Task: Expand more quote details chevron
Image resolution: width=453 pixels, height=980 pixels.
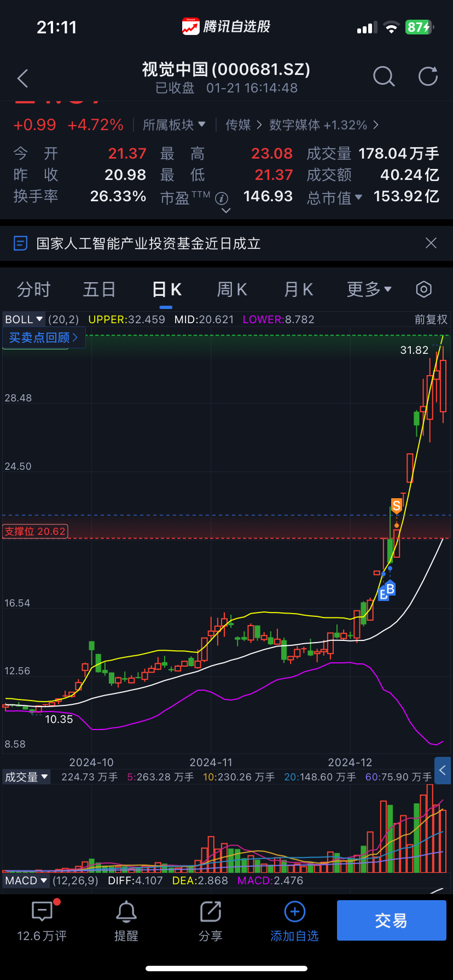Action: click(225, 211)
